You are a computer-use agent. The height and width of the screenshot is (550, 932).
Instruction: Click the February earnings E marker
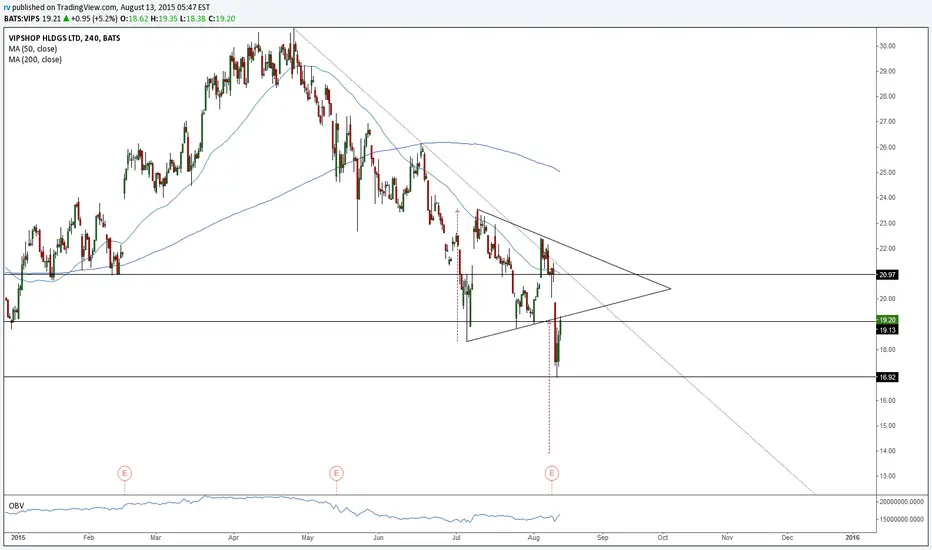[x=124, y=473]
